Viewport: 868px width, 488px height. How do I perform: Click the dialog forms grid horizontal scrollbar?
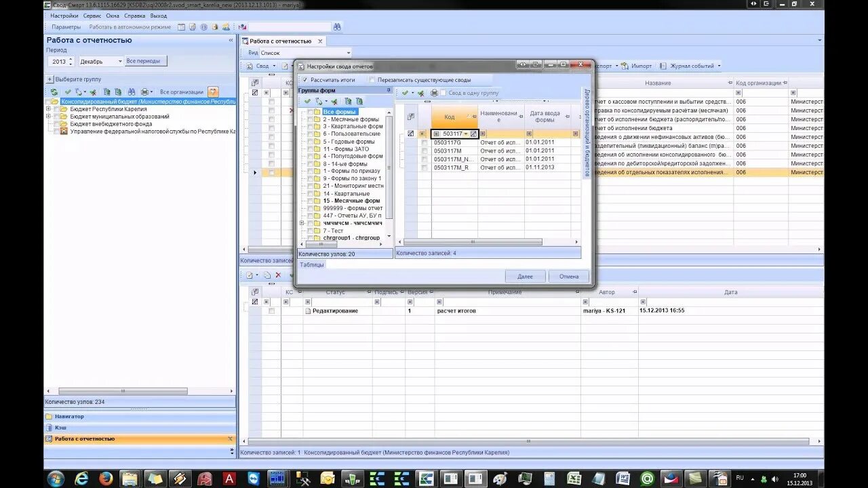(x=473, y=242)
